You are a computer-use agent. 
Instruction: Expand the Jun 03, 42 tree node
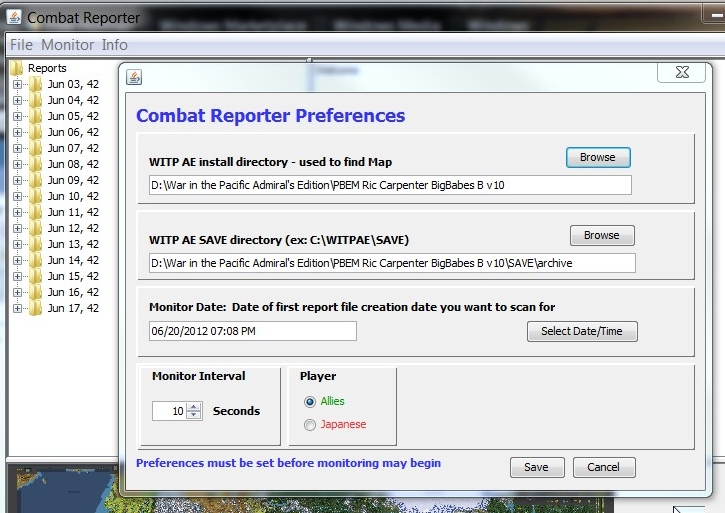[x=18, y=84]
